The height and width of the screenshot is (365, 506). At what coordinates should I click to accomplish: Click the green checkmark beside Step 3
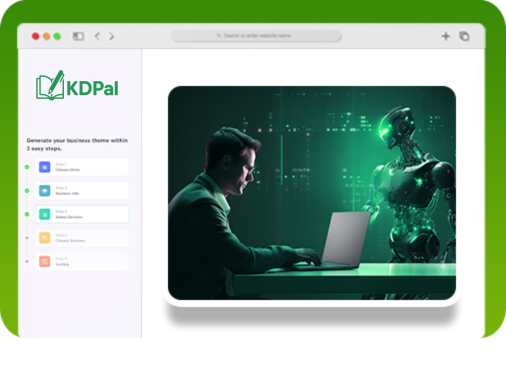click(27, 214)
